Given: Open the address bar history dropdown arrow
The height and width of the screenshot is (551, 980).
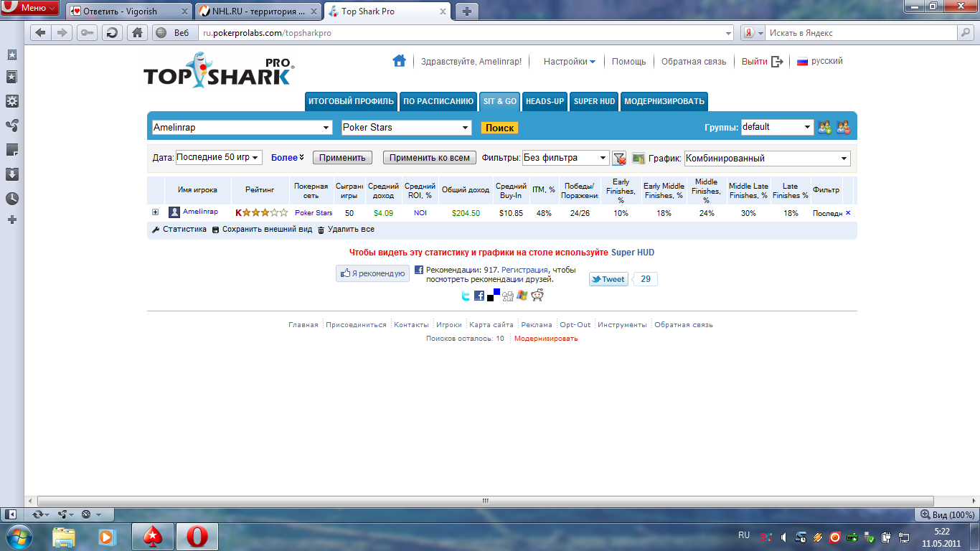Looking at the screenshot, I should pyautogui.click(x=729, y=33).
